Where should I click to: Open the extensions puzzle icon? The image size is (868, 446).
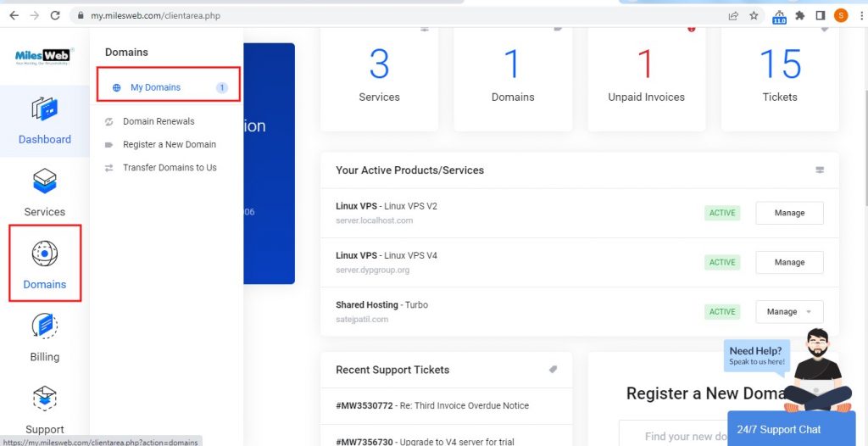point(800,15)
